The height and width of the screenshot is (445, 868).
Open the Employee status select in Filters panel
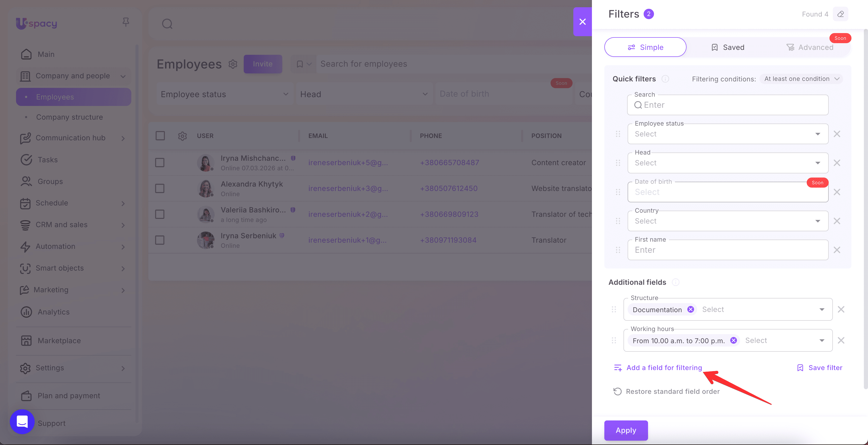pyautogui.click(x=728, y=134)
